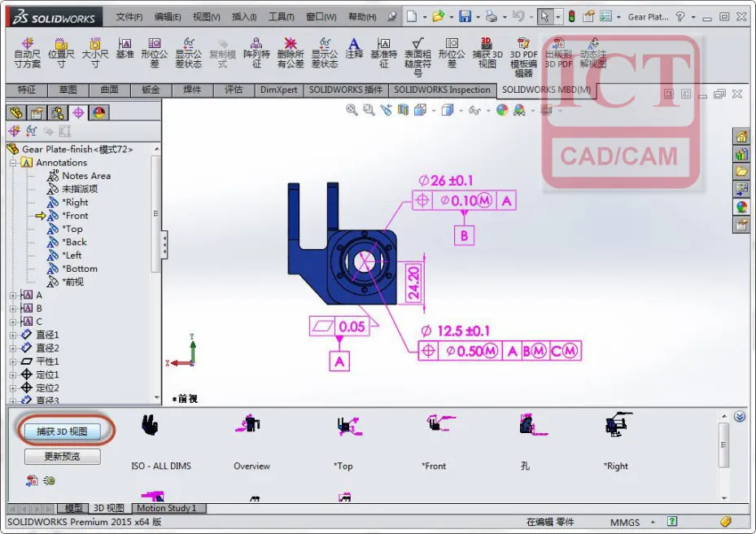Toggle the left panel collapse handle
The image size is (756, 534).
click(164, 245)
